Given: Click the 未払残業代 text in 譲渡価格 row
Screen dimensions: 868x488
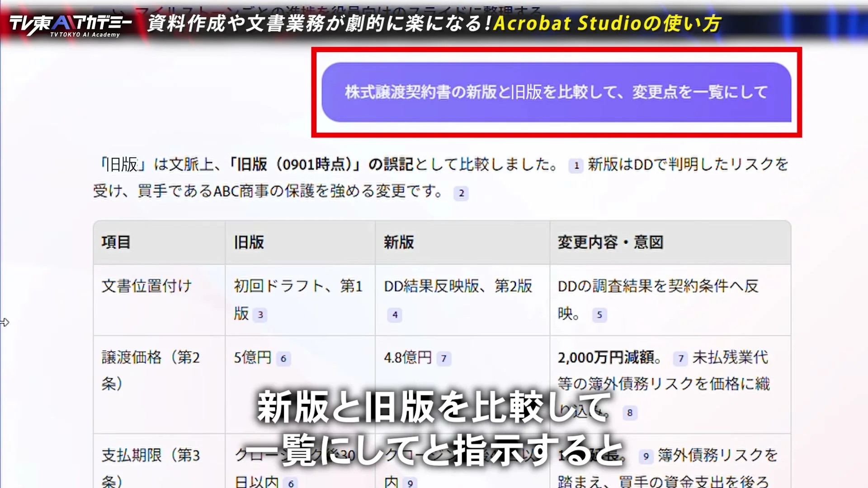Looking at the screenshot, I should [x=731, y=358].
